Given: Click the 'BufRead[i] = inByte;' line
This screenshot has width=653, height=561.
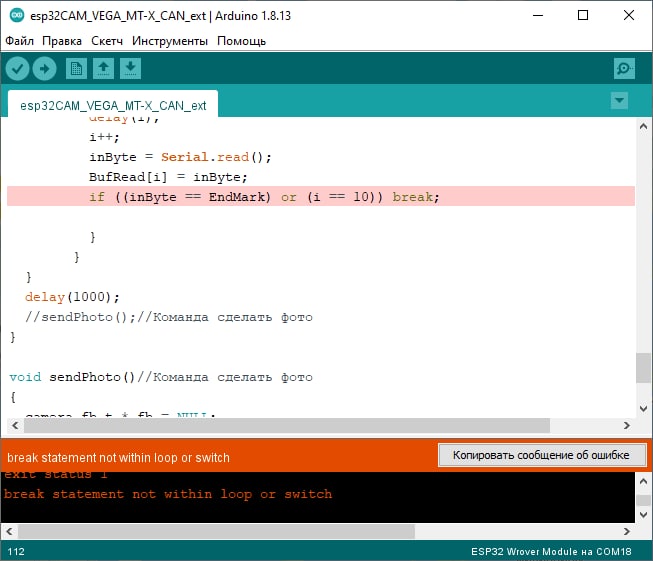Looking at the screenshot, I should tap(168, 177).
